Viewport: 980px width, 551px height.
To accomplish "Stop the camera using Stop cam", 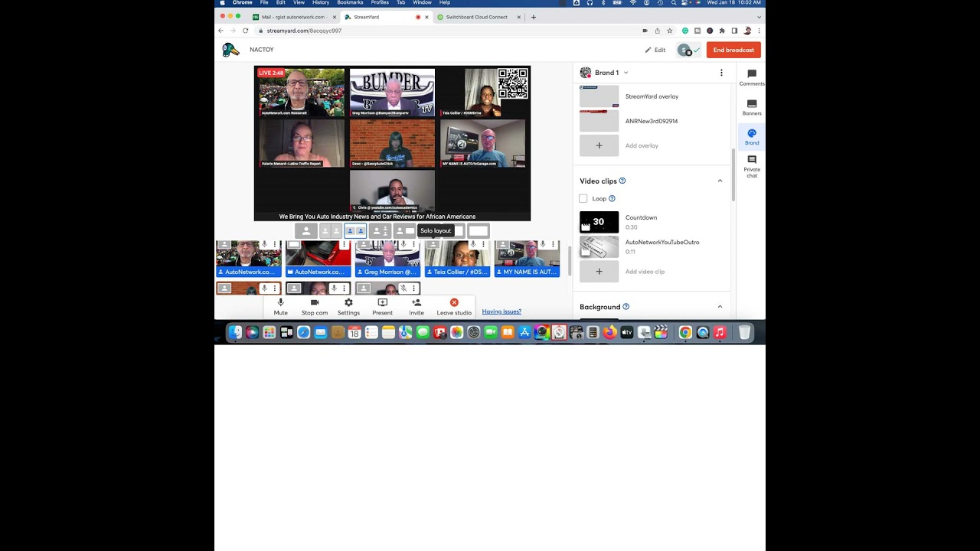I will tap(315, 307).
